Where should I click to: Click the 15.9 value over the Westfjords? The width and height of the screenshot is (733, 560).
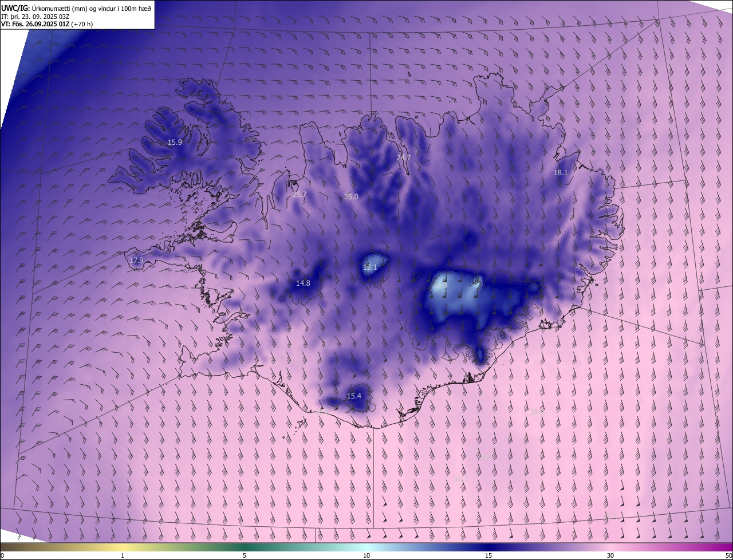tap(175, 142)
